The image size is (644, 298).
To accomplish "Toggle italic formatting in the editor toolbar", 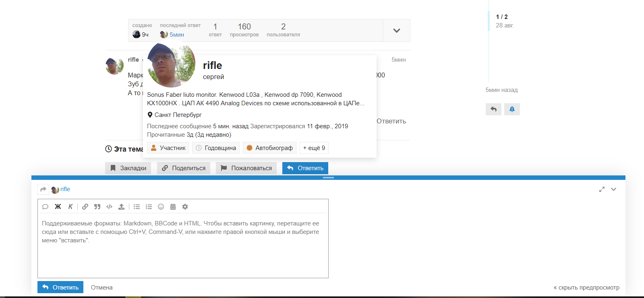I will [70, 206].
